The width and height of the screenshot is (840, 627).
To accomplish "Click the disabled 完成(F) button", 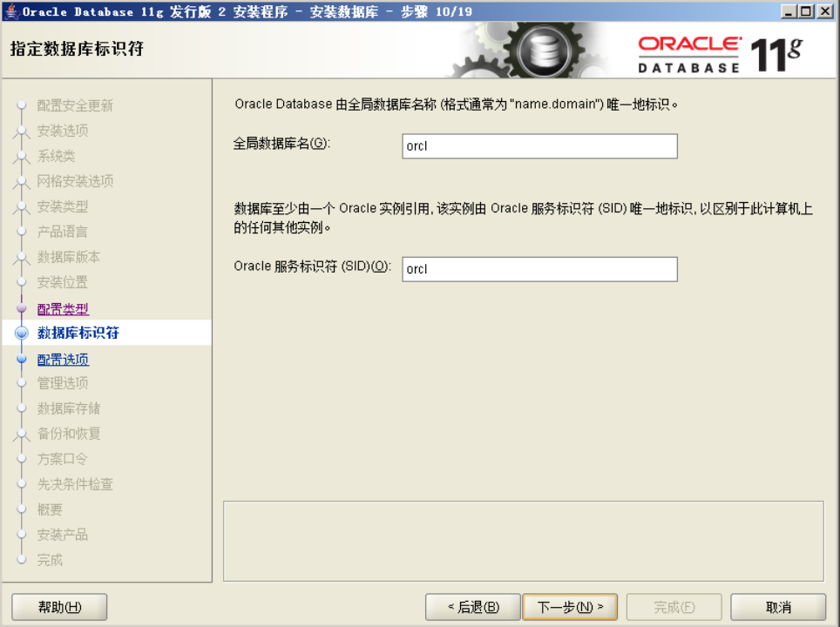I will pos(674,607).
